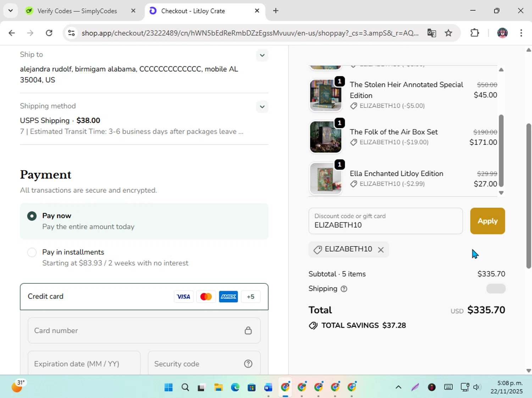532x398 pixels.
Task: Focus the Card number field
Action: tap(144, 331)
